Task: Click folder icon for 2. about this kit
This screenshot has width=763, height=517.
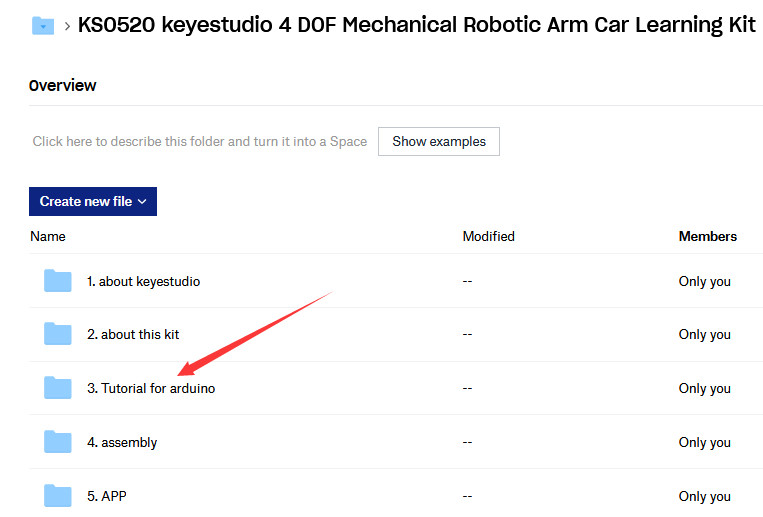Action: click(58, 334)
